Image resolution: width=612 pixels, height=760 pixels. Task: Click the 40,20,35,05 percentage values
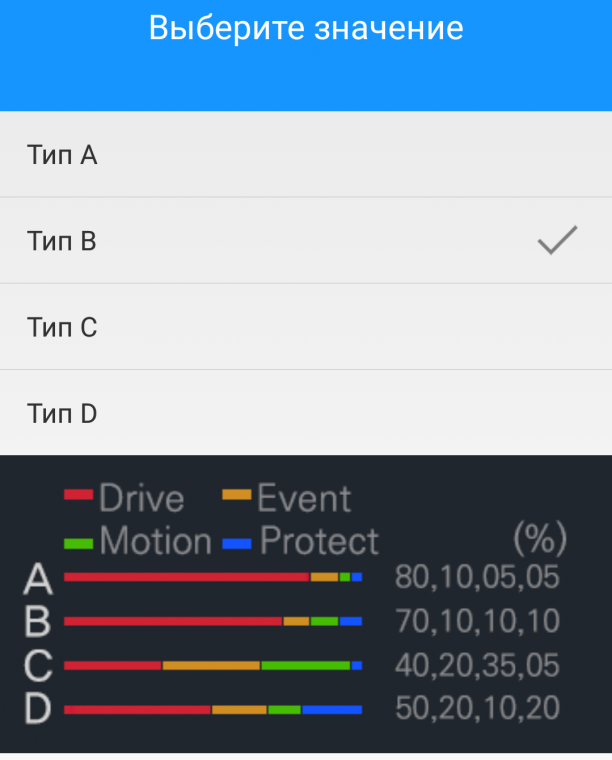click(477, 665)
